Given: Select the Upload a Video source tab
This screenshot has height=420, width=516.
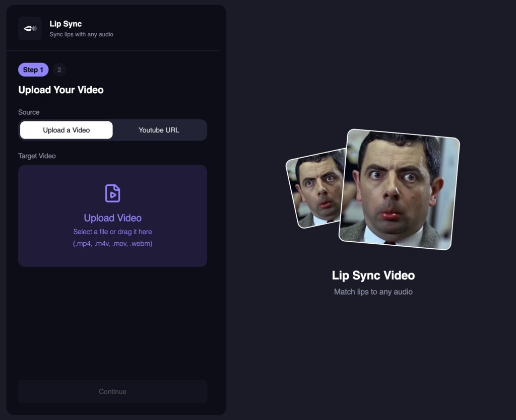Looking at the screenshot, I should click(66, 130).
